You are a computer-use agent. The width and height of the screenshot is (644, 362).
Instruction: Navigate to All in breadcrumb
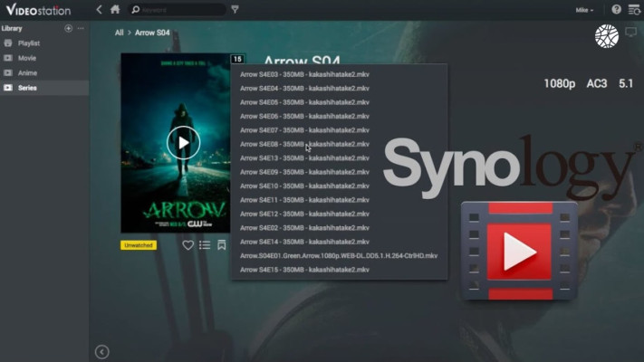pos(119,33)
